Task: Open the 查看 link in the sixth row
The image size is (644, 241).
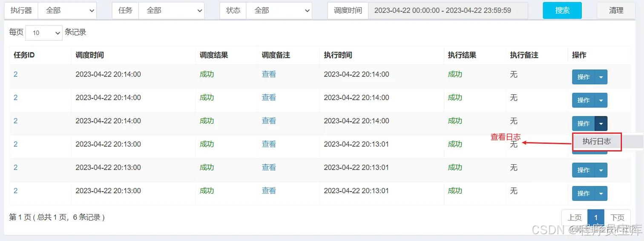Action: click(269, 191)
